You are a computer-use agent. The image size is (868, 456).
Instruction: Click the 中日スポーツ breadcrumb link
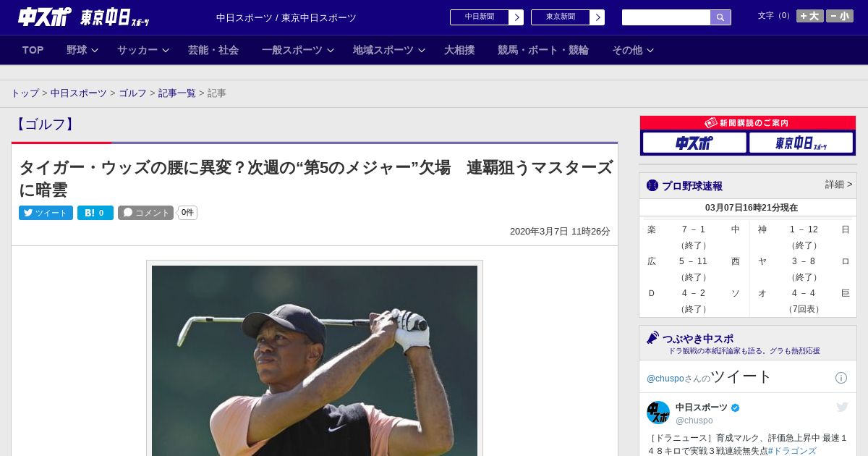pyautogui.click(x=79, y=93)
